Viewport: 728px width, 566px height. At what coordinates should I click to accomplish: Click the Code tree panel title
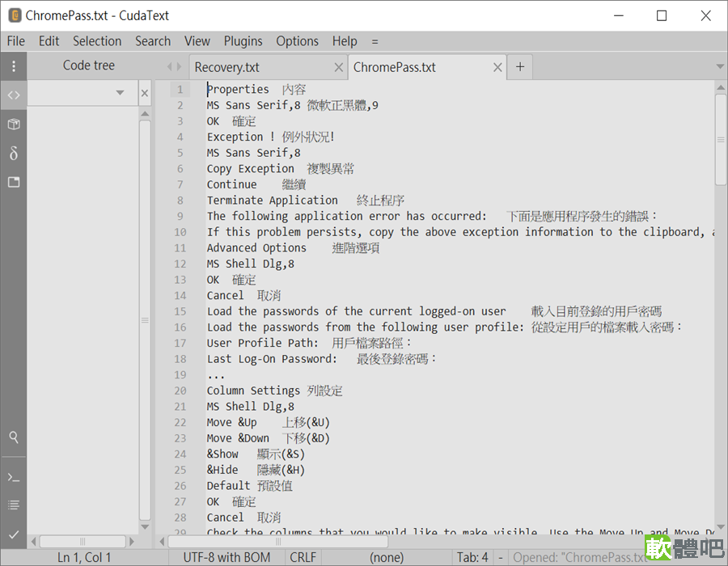point(89,65)
